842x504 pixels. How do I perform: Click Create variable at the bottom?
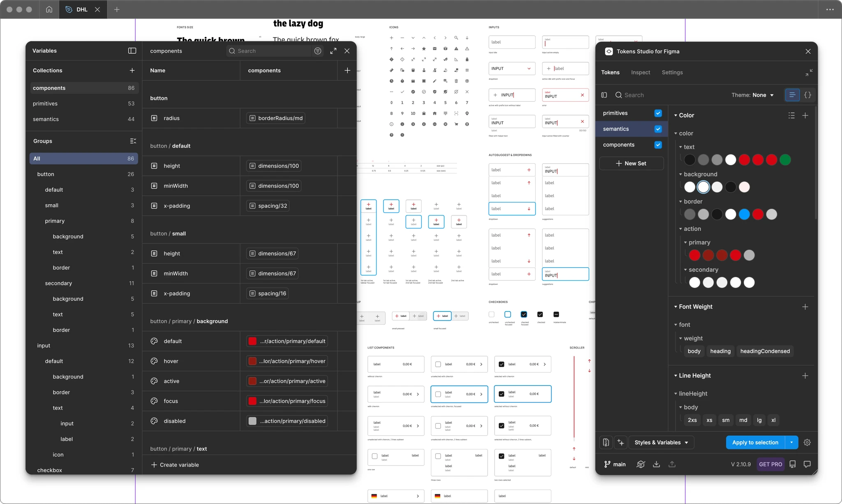[x=175, y=465]
